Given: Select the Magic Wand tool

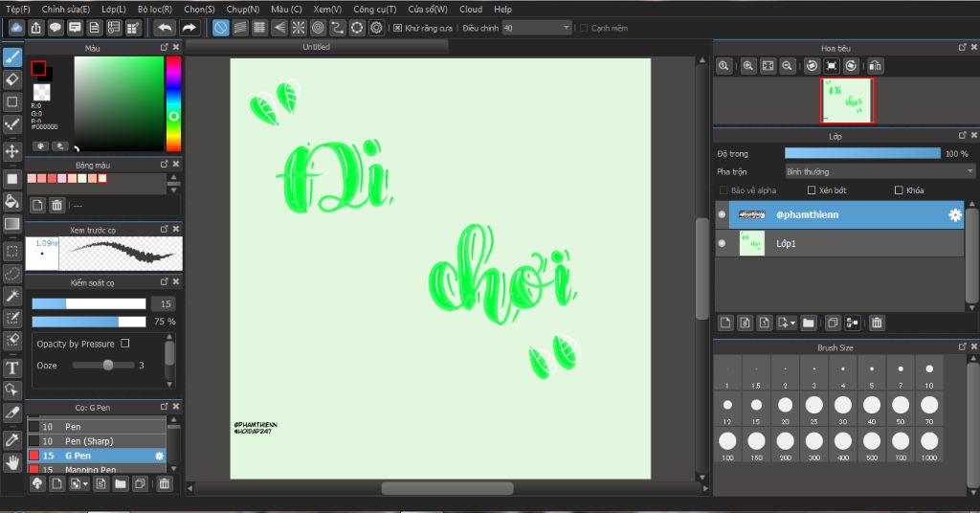Looking at the screenshot, I should [x=12, y=296].
